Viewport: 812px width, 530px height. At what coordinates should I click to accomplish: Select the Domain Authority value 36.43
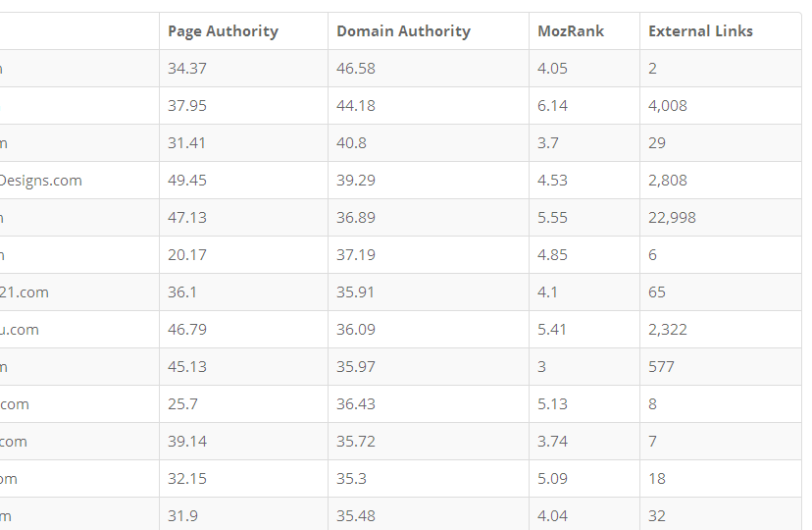coord(356,404)
